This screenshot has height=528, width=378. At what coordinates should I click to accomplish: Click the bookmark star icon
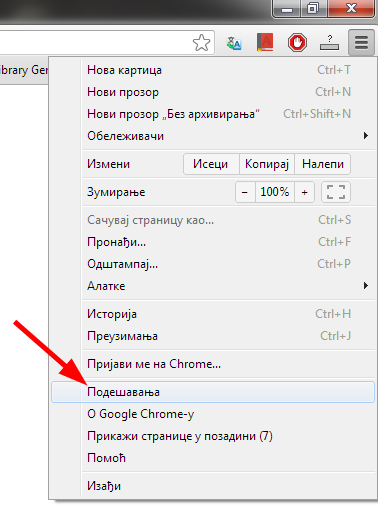coord(201,43)
